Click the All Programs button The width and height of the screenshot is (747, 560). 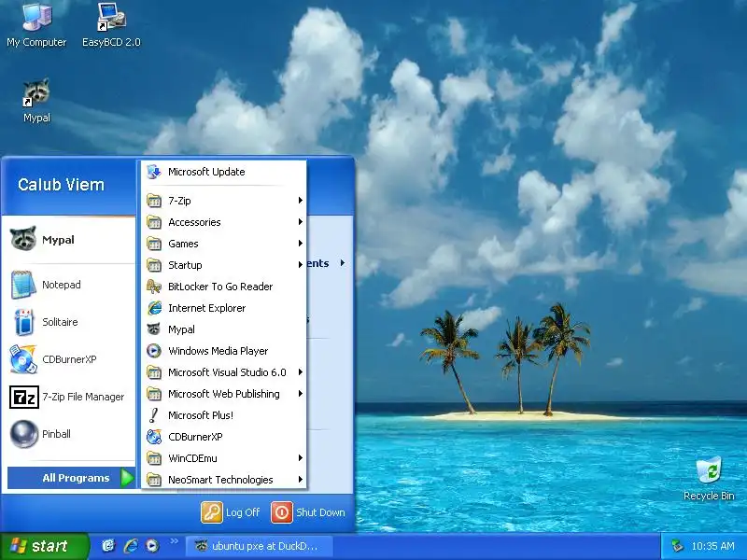[x=72, y=478]
